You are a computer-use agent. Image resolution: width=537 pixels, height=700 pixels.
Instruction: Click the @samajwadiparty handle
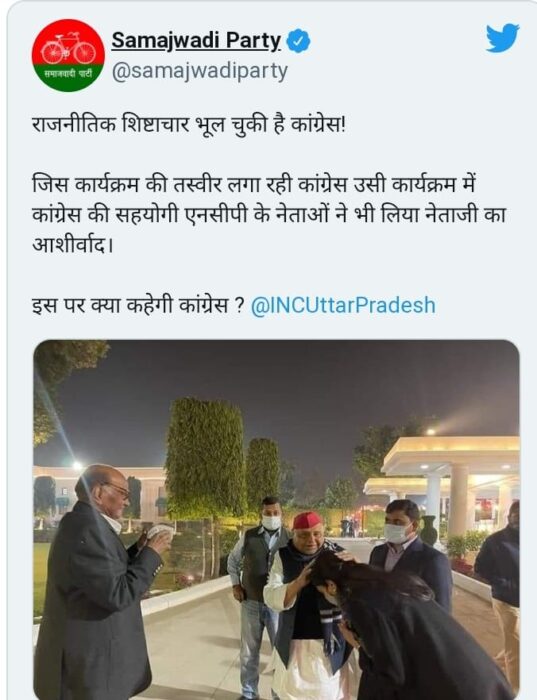[x=200, y=71]
